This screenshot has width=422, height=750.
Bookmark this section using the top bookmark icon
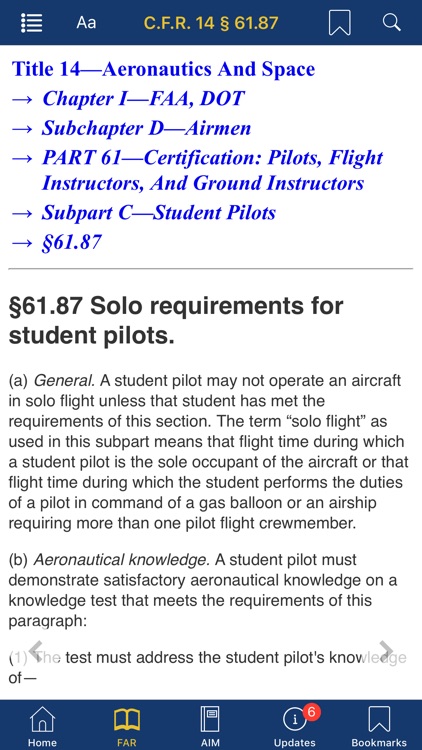point(340,22)
